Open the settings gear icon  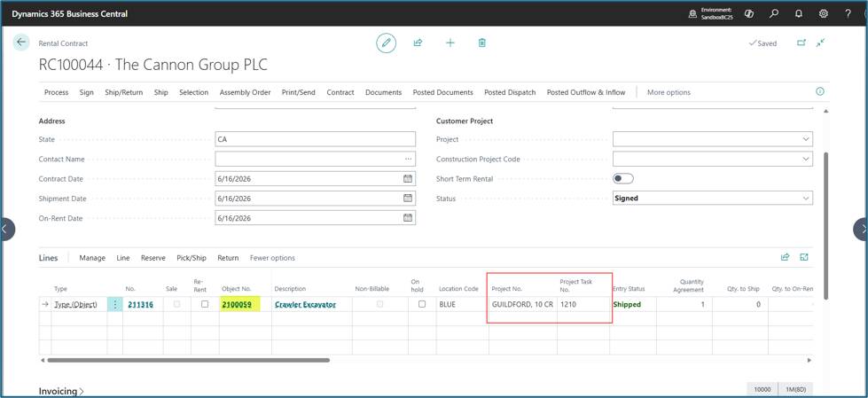pyautogui.click(x=823, y=14)
